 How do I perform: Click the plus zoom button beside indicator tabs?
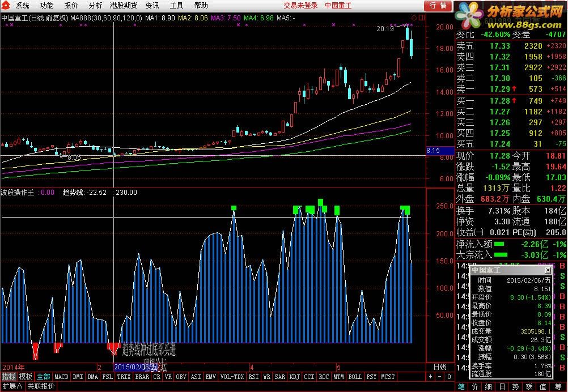tap(430, 377)
